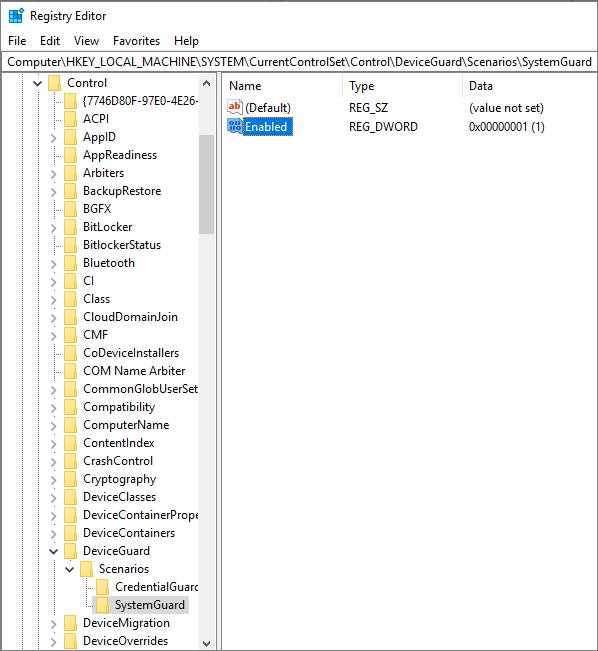The width and height of the screenshot is (598, 651).
Task: Click the DeviceClasses folder icon
Action: (70, 497)
